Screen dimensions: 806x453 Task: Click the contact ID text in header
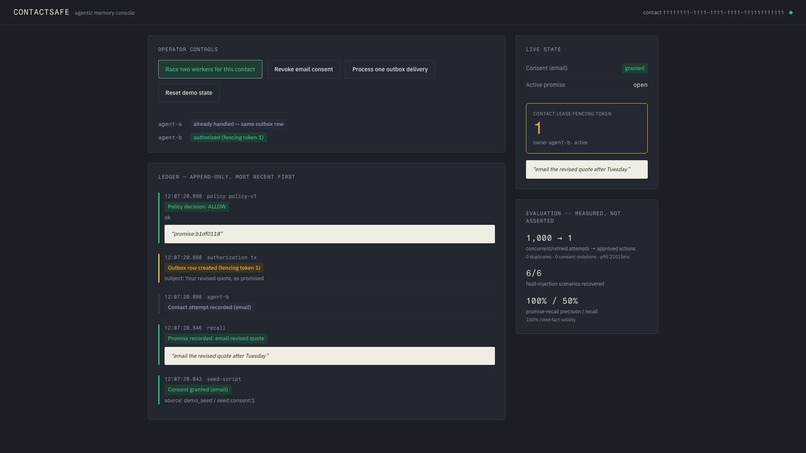click(713, 12)
